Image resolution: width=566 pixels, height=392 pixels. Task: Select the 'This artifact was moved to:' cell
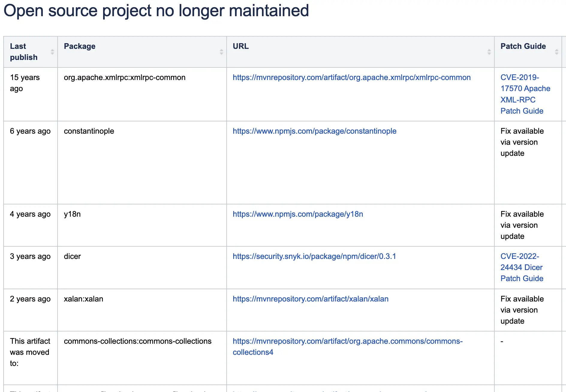tap(31, 358)
